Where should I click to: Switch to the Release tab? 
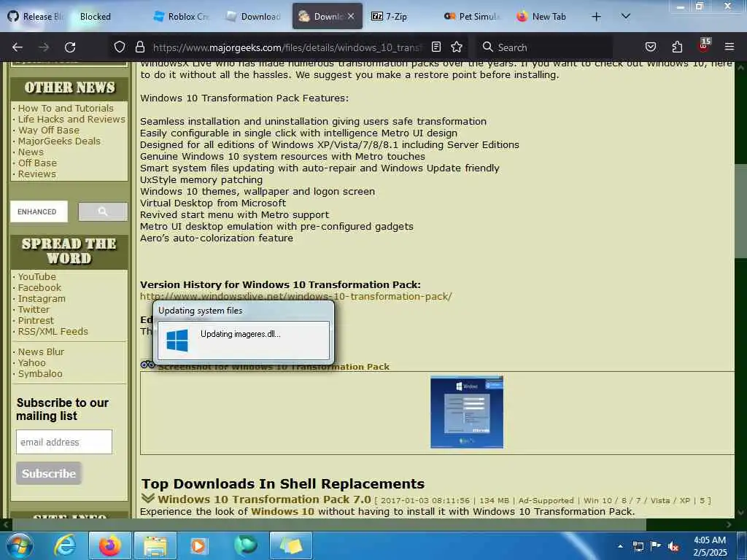click(x=36, y=17)
